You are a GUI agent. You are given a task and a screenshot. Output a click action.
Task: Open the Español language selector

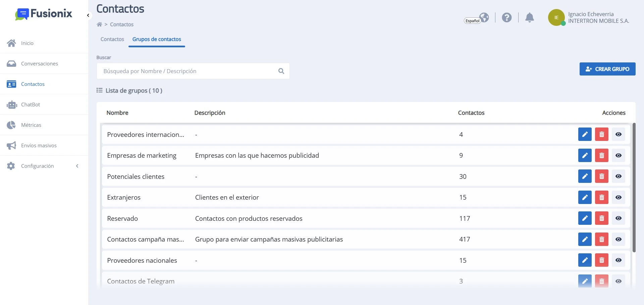(x=477, y=18)
